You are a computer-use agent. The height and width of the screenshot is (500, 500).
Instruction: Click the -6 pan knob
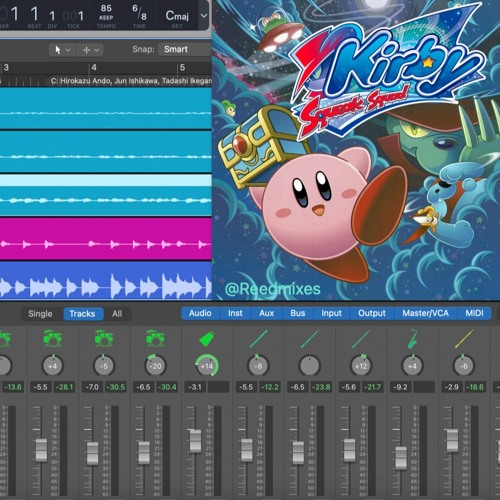tap(464, 366)
